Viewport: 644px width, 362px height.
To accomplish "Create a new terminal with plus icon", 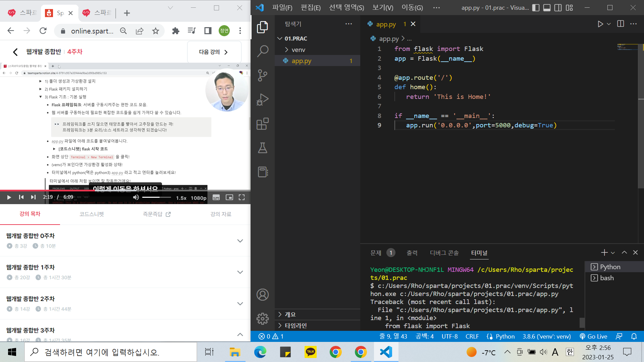I will point(604,252).
